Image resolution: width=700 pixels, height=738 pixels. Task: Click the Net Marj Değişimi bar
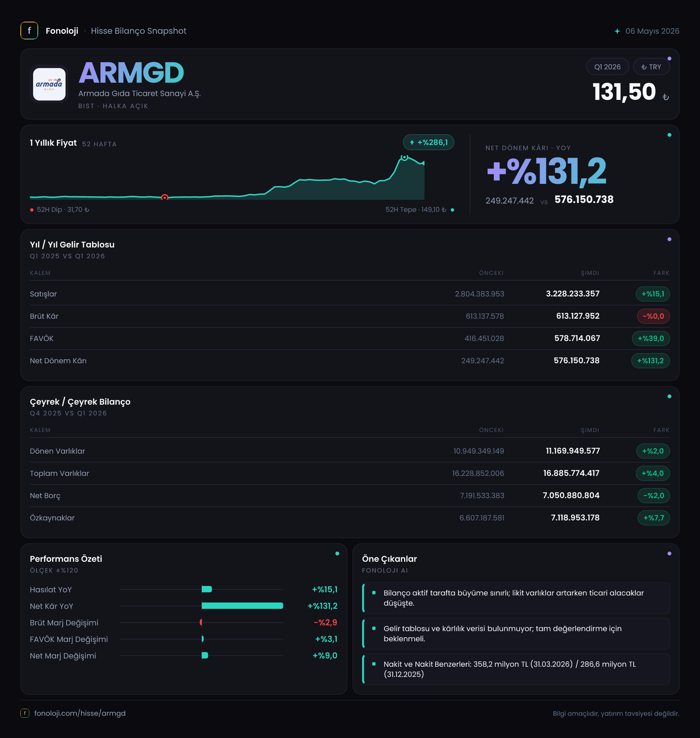pyautogui.click(x=205, y=655)
